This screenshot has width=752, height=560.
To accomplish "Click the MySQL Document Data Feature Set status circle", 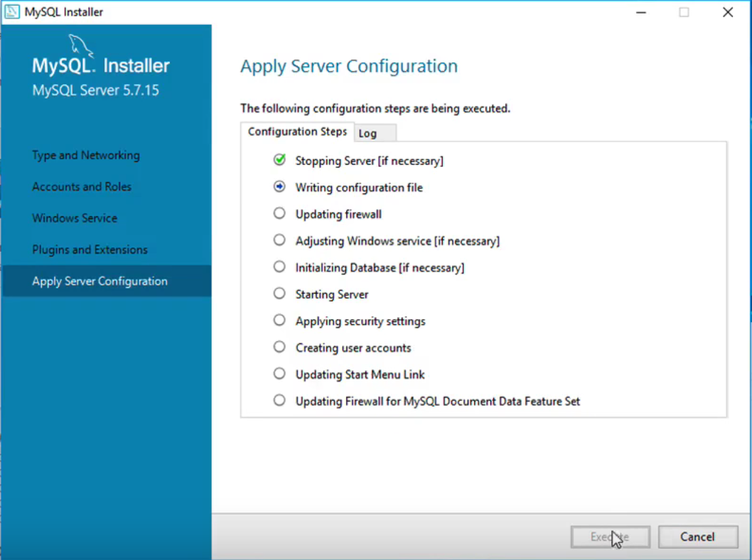I will 279,400.
